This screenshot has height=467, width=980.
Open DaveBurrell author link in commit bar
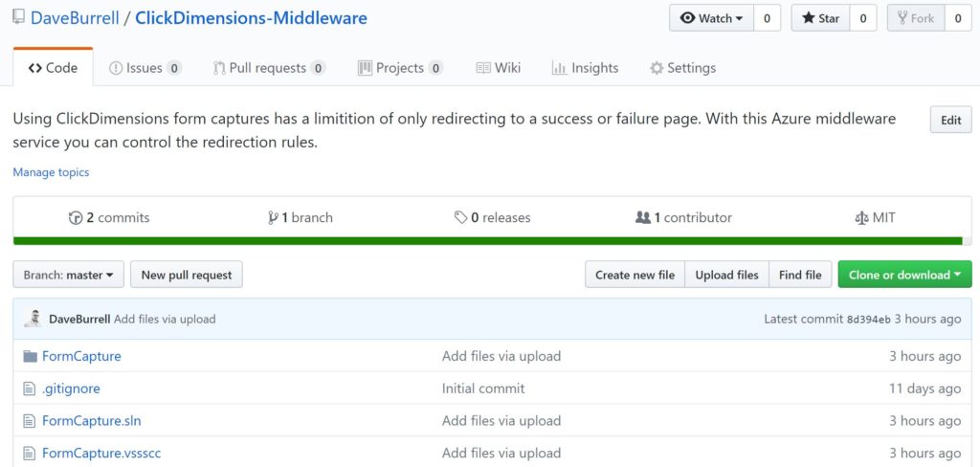[x=80, y=319]
